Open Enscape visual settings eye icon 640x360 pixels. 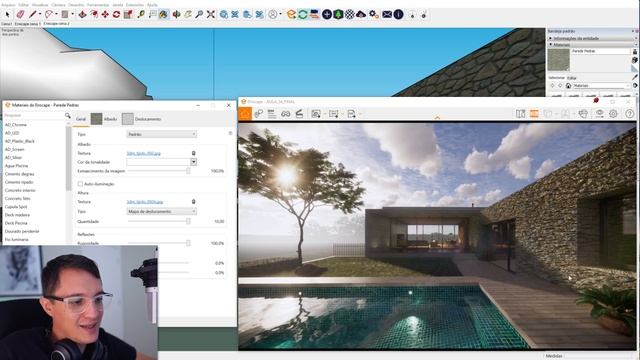(x=599, y=114)
